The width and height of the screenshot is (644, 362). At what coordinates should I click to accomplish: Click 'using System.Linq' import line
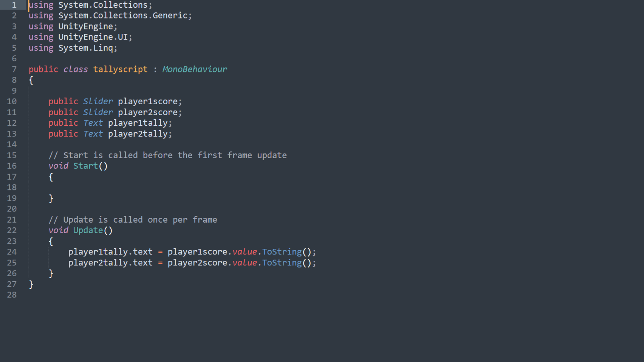(73, 48)
